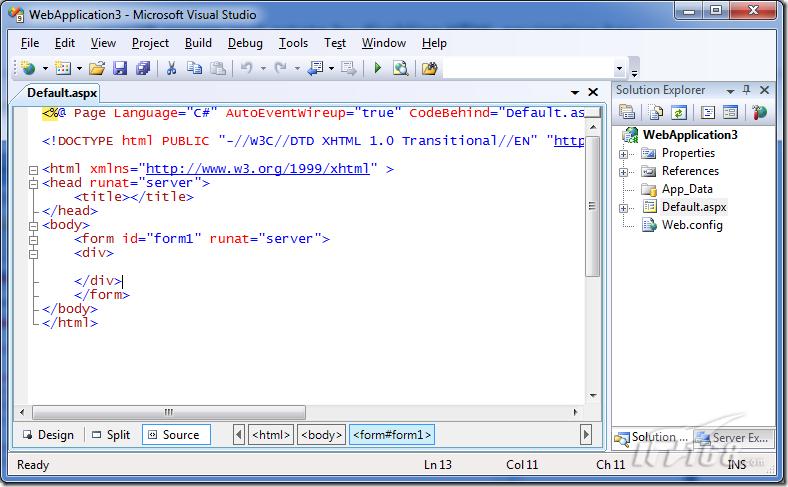This screenshot has height=487, width=788.
Task: Open the Debug menu
Action: [x=245, y=43]
